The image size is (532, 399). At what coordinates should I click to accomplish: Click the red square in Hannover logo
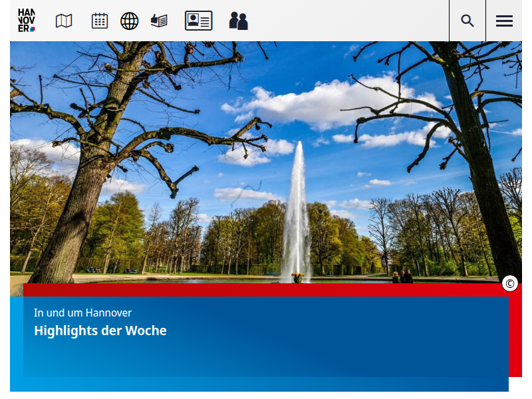click(x=32, y=29)
